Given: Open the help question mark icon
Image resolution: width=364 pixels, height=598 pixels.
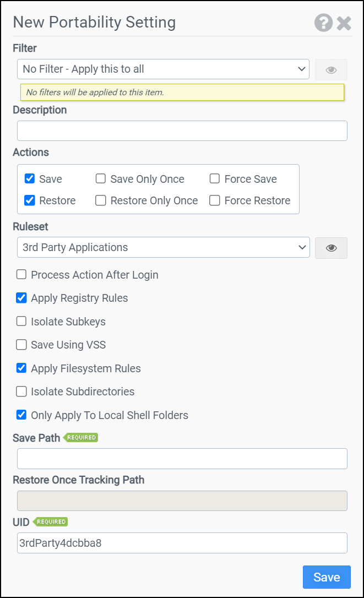Looking at the screenshot, I should [323, 23].
